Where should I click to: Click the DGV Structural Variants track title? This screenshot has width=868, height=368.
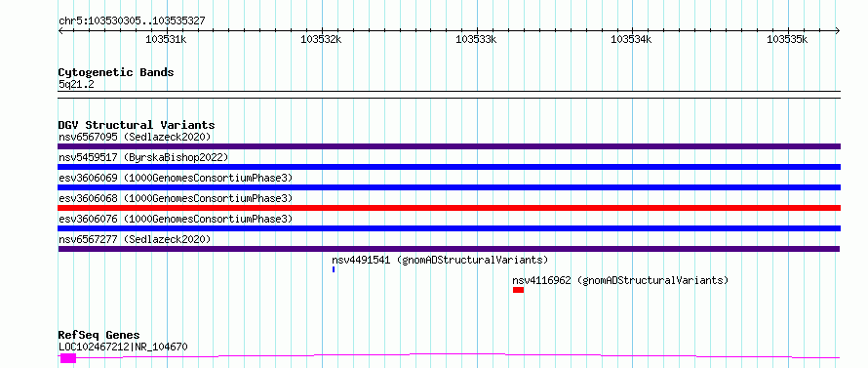click(x=137, y=125)
